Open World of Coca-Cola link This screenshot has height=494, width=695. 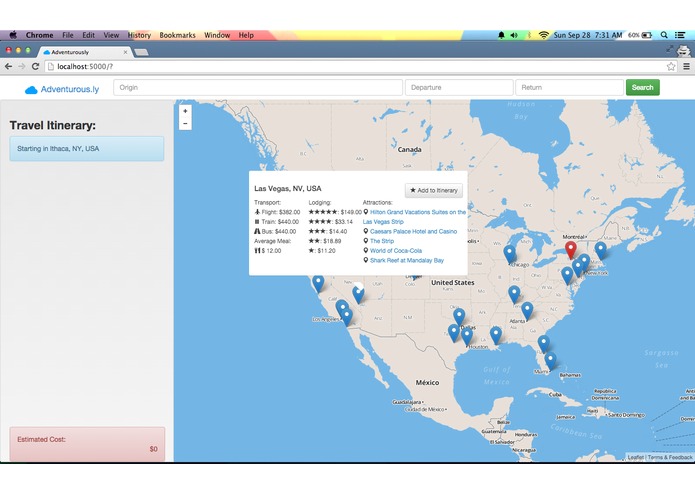coord(396,251)
